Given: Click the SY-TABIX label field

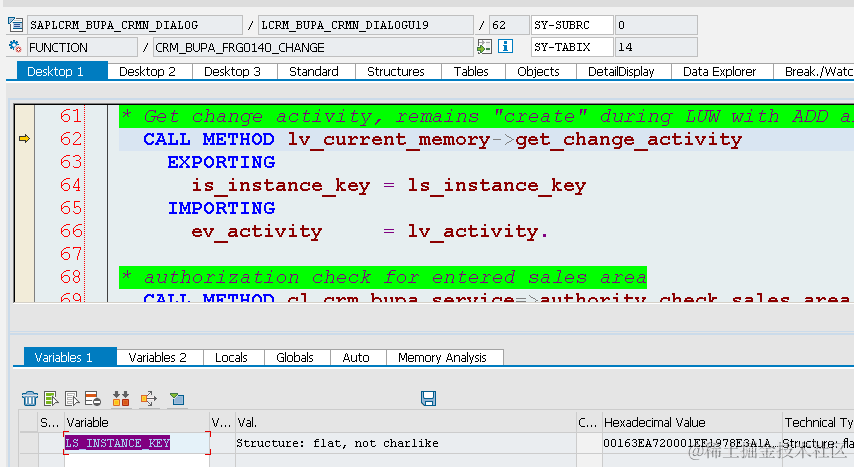Looking at the screenshot, I should click(572, 47).
